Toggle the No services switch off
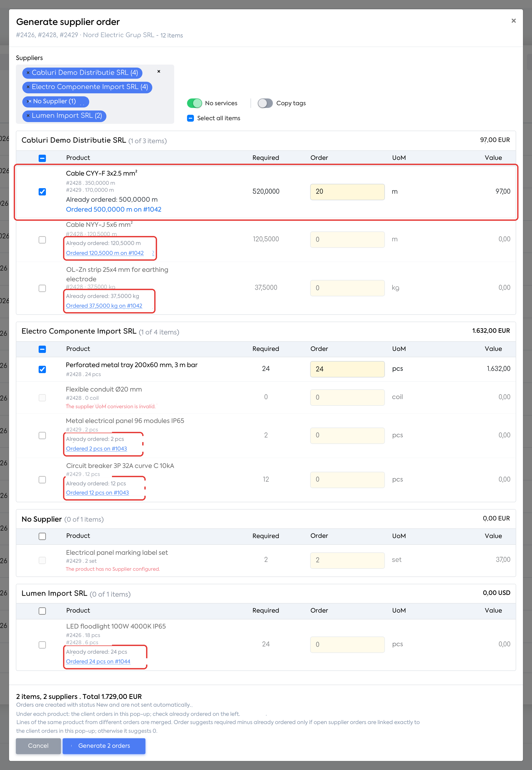Viewport: 532px width, 770px height. point(194,103)
